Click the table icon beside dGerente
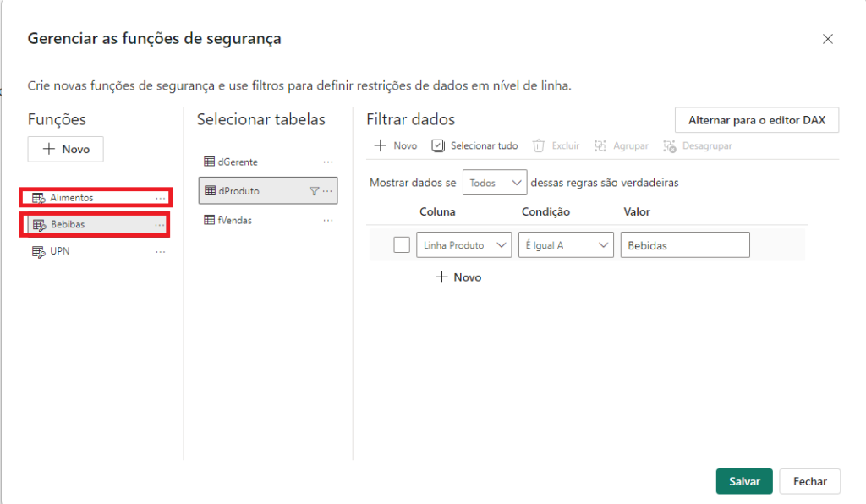The height and width of the screenshot is (504, 866). click(207, 162)
